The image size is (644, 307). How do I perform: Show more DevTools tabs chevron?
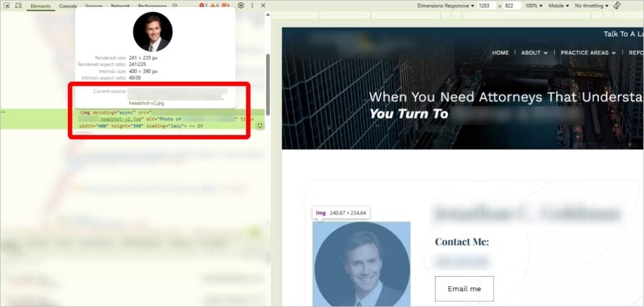click(175, 6)
